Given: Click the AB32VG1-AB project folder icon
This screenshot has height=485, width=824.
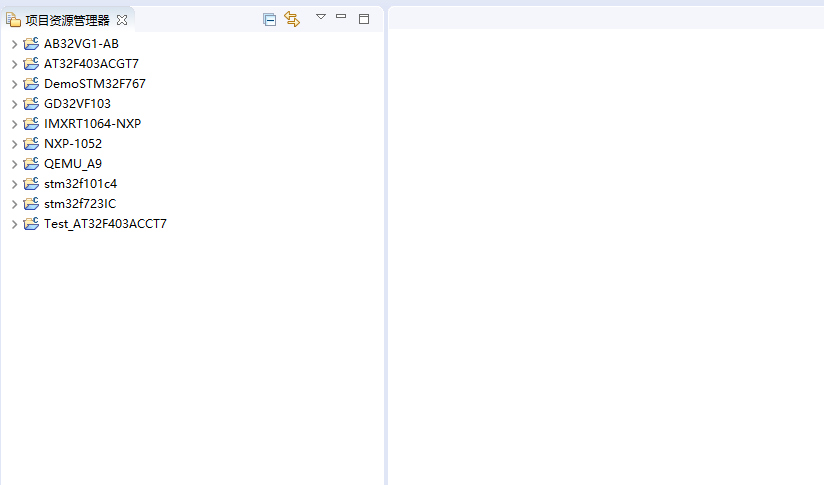Looking at the screenshot, I should [32, 44].
